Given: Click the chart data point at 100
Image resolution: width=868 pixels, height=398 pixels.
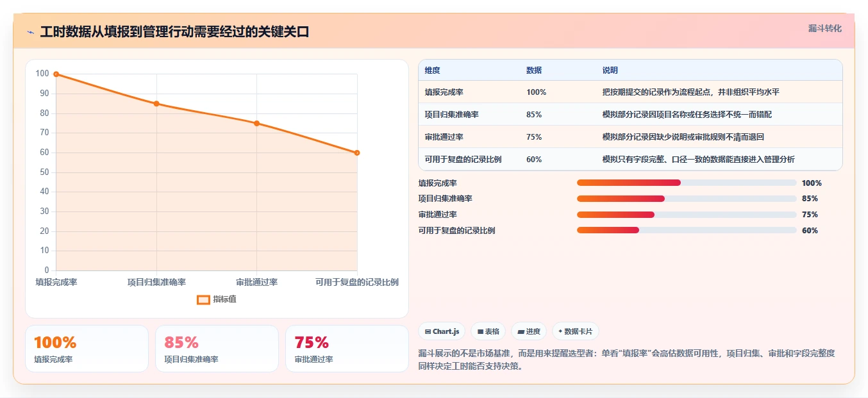Looking at the screenshot, I should [56, 74].
